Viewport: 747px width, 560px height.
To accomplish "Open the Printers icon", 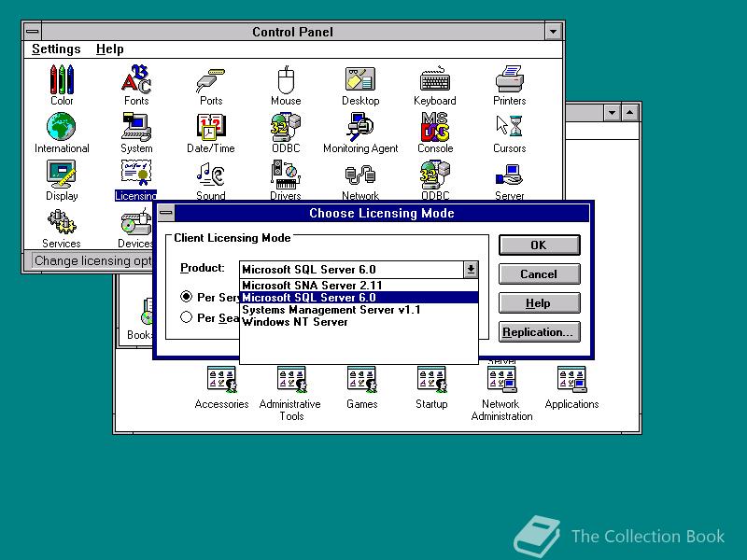I will (x=509, y=86).
